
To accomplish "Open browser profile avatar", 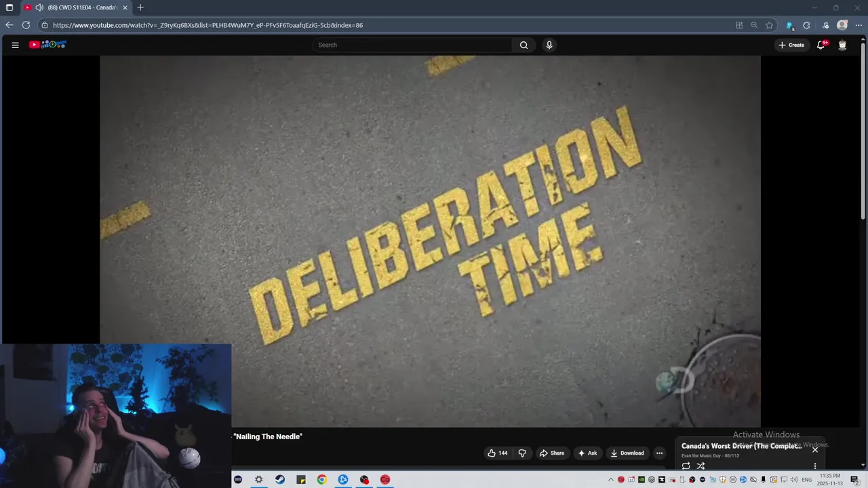I will tap(842, 25).
